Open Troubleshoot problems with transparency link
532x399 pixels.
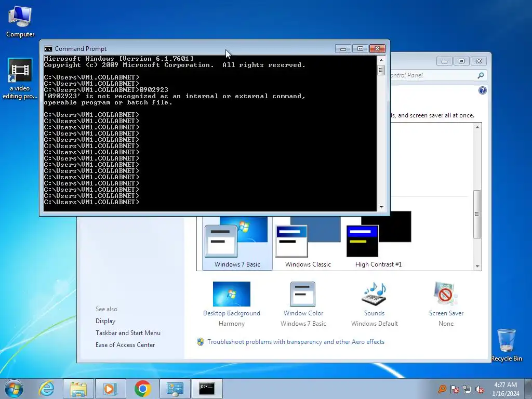[296, 342]
